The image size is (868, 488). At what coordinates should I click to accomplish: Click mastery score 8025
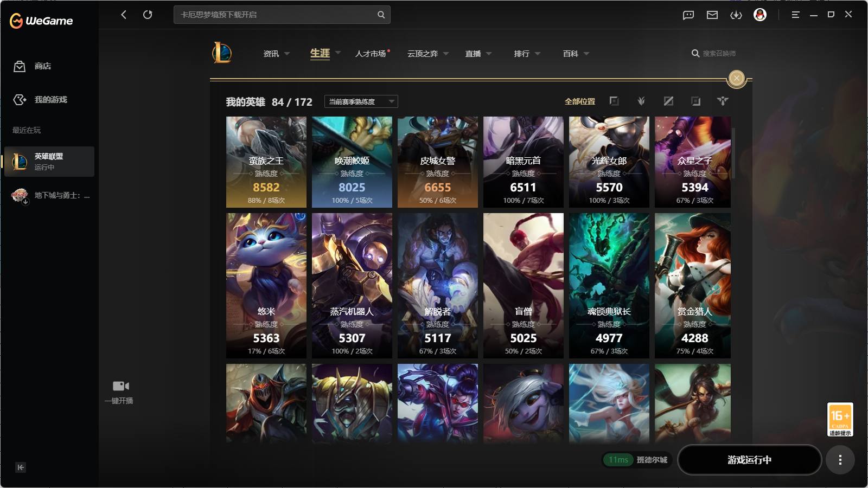pos(352,188)
